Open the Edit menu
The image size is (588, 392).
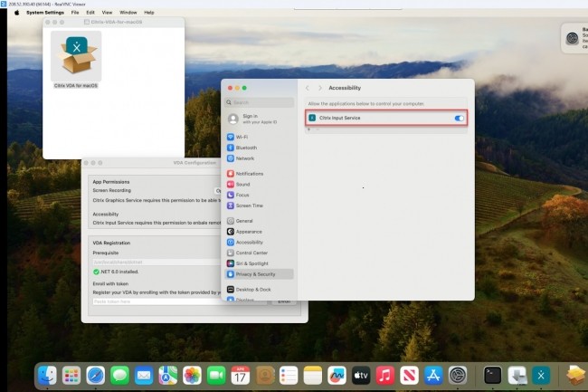point(90,13)
